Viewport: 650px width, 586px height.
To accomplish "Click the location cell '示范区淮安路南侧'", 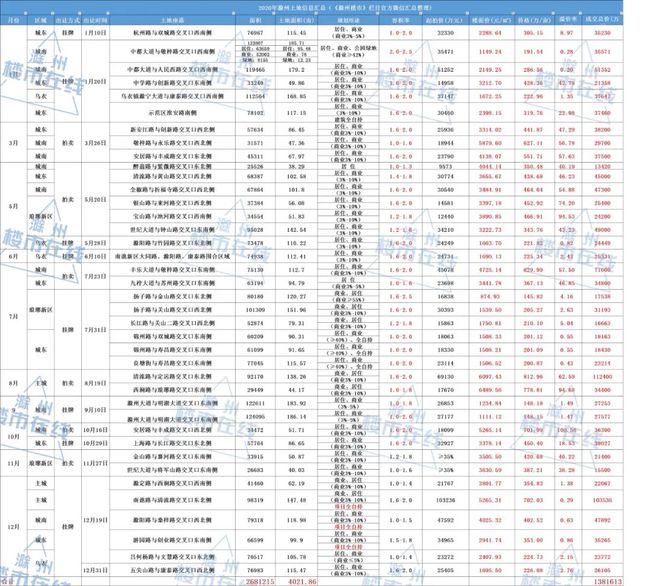I will click(172, 113).
